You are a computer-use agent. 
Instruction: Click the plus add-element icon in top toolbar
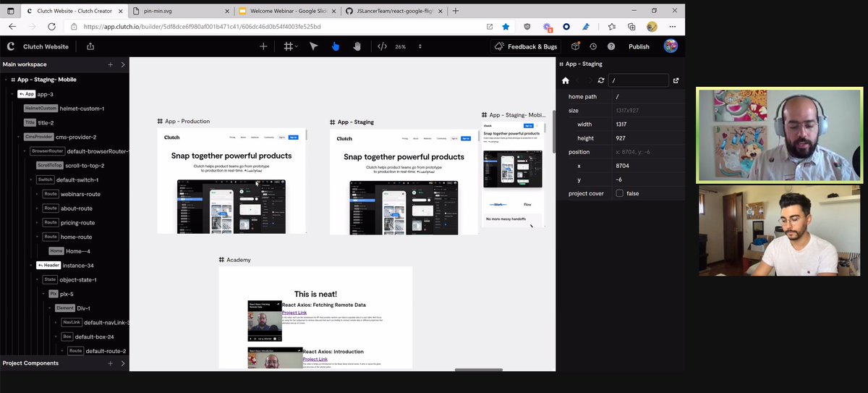pos(263,46)
